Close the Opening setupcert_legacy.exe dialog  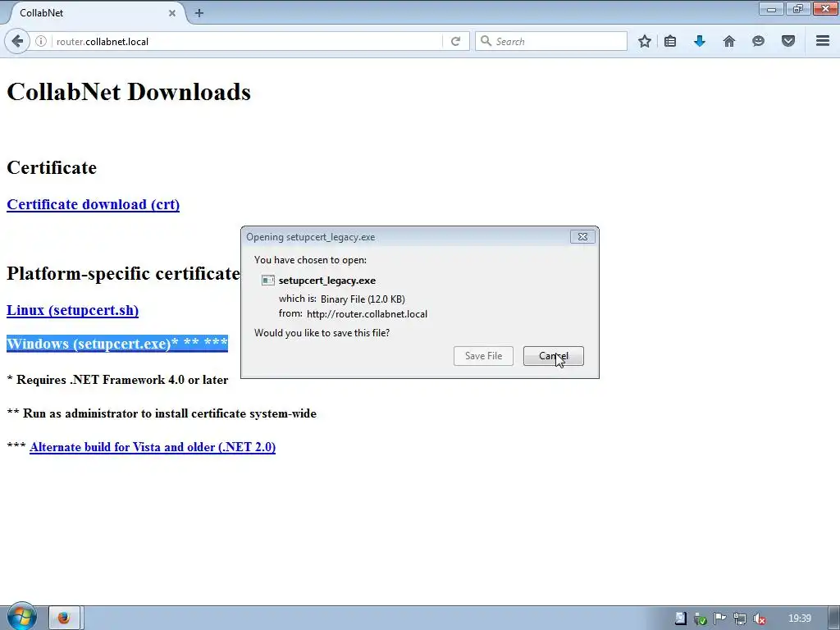coord(582,237)
